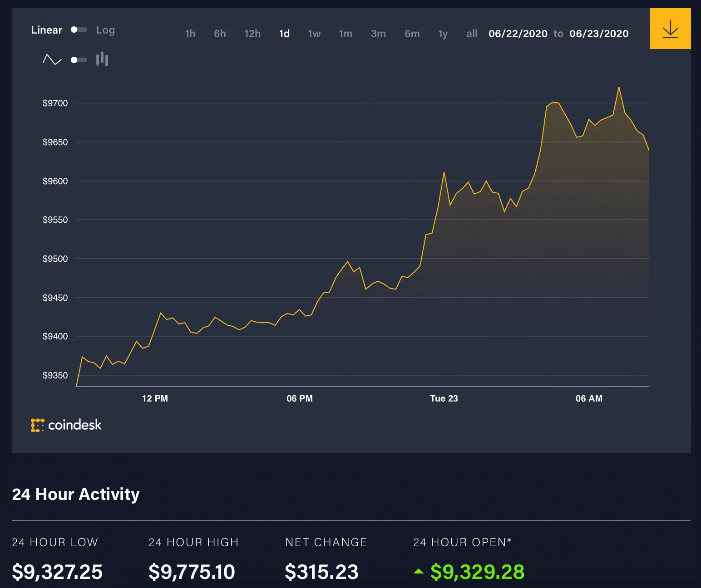Select the 1h time range

[x=190, y=34]
